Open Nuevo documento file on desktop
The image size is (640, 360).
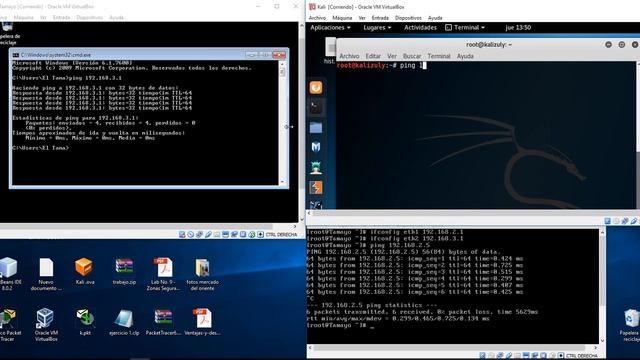(x=46, y=274)
